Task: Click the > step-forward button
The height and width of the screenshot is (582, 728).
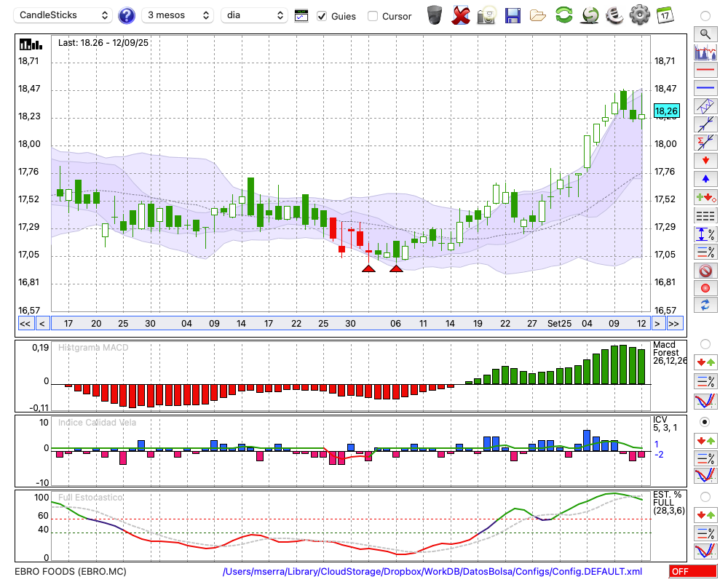Action: (x=657, y=324)
